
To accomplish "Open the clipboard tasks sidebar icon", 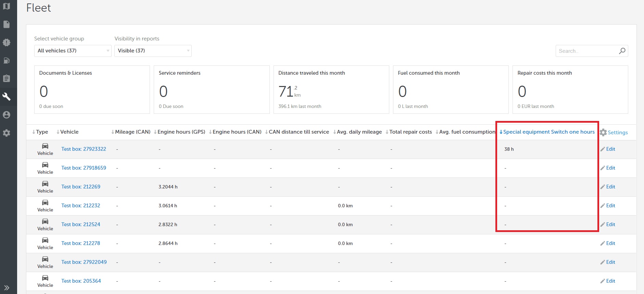I will click(7, 78).
